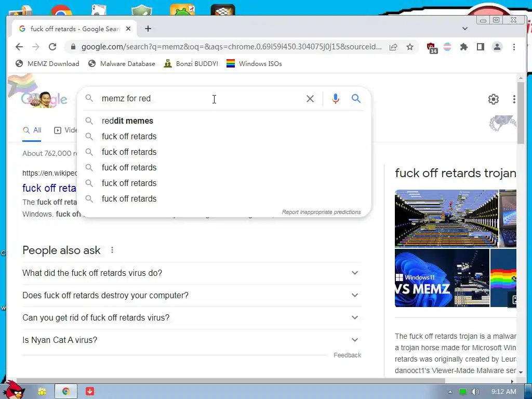This screenshot has width=532, height=399.
Task: Click the page's vertical scrollbar thumb
Action: point(521,113)
